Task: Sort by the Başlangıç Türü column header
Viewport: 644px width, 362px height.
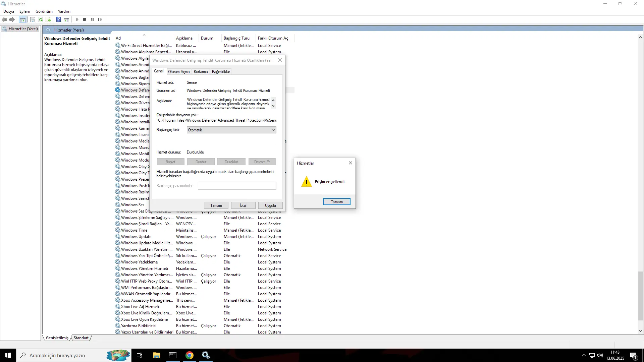Action: tap(238, 38)
